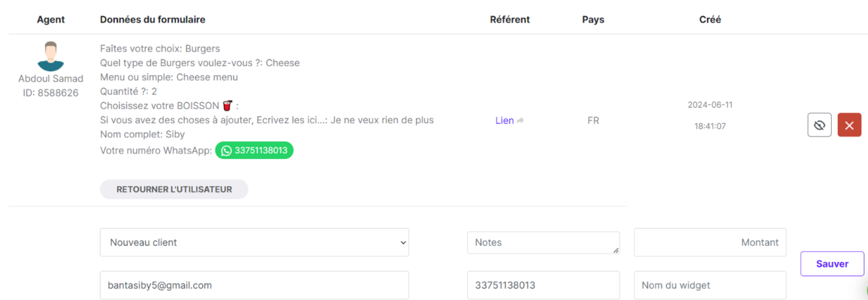Focus the Montant input field

[x=710, y=242]
